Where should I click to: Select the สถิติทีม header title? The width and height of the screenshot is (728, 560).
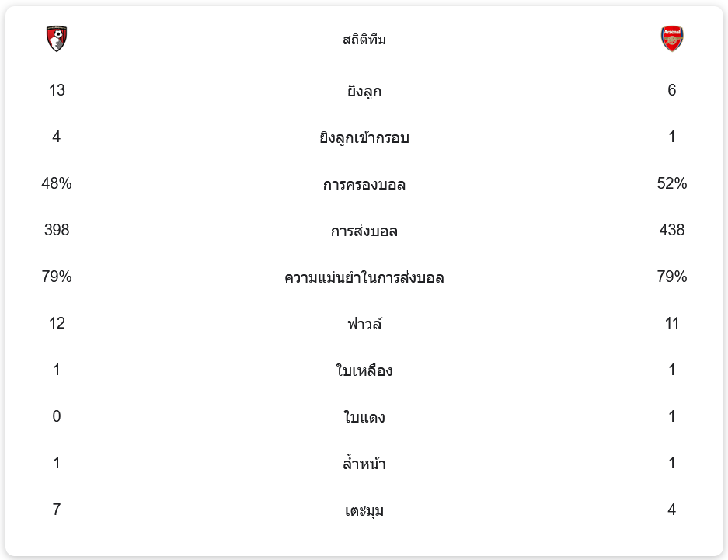(x=364, y=40)
